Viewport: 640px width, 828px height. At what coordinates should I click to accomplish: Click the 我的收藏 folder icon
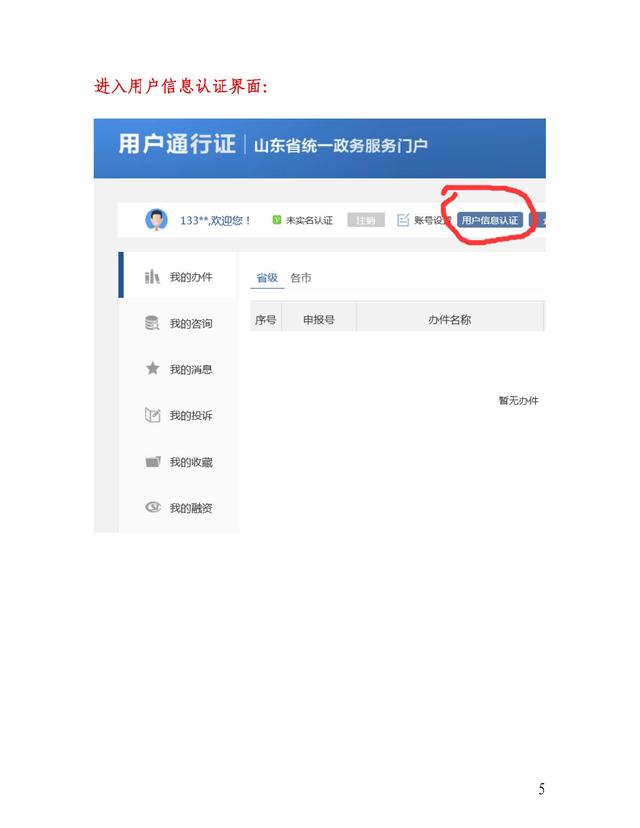point(153,462)
